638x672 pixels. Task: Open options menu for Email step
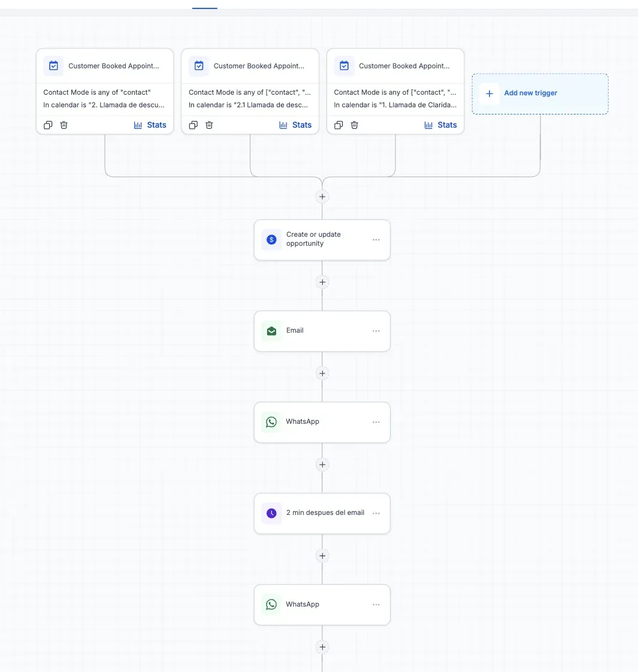click(x=376, y=331)
